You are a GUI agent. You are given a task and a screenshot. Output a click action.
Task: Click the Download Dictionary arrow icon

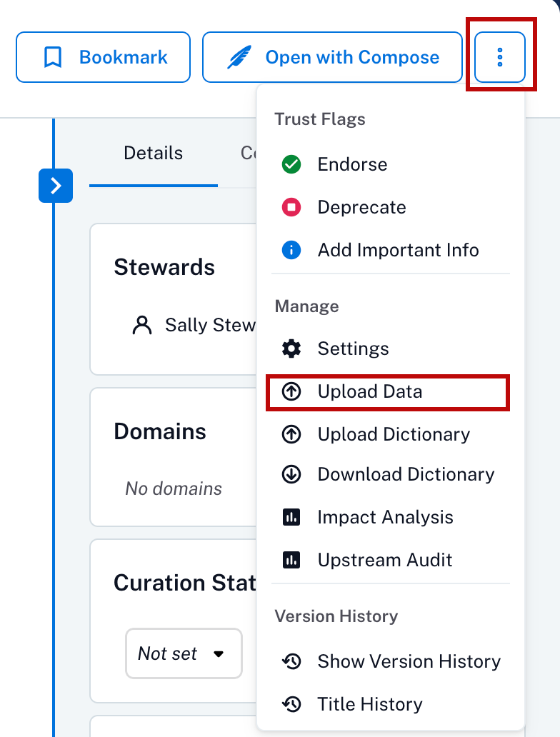(291, 474)
